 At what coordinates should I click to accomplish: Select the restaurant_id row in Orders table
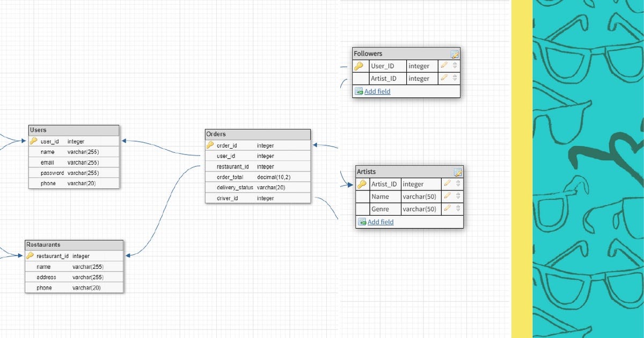(x=258, y=166)
